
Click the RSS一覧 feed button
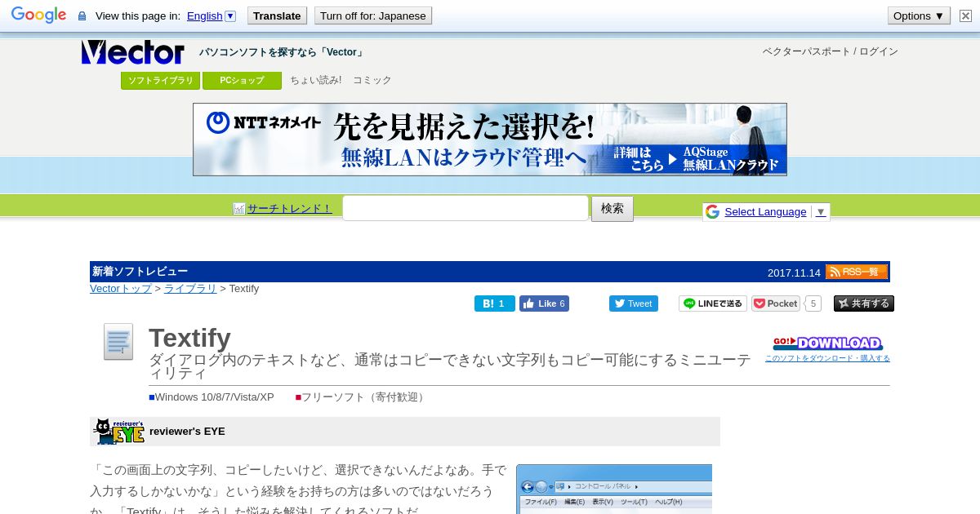[857, 272]
